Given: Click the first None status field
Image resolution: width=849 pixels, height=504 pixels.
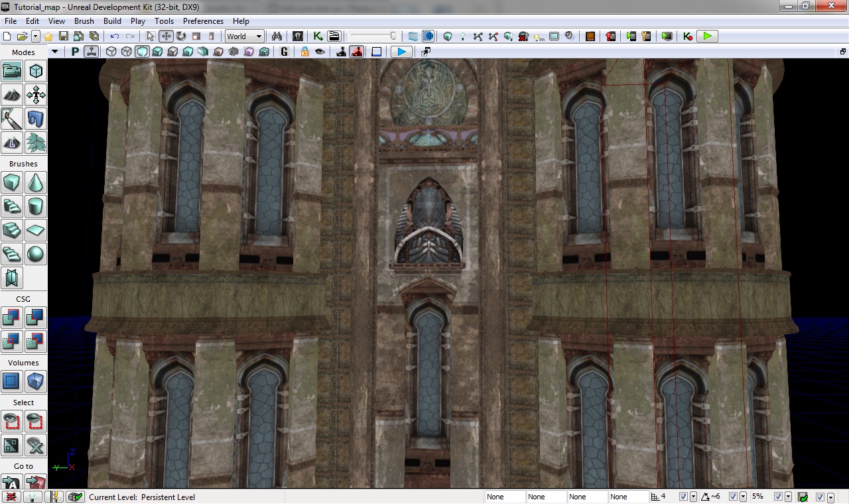Looking at the screenshot, I should point(504,497).
